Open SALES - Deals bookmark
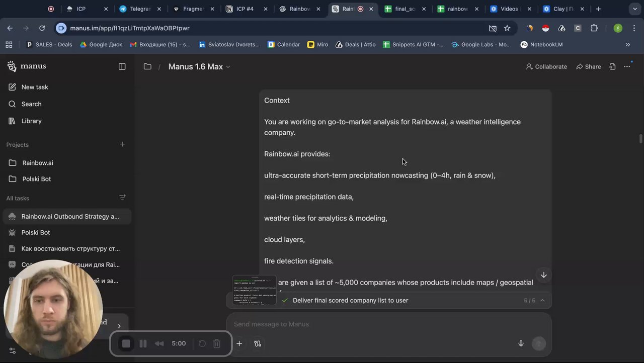Screen dimensions: 644x363 [x=49, y=45]
